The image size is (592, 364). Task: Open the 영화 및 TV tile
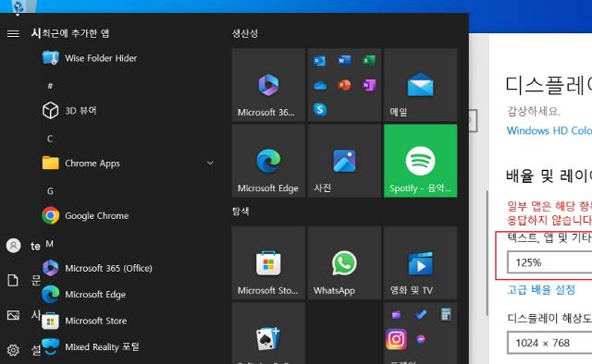420,263
